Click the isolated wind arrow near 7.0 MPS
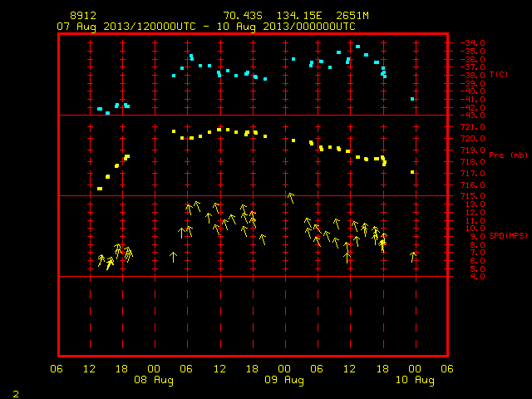532x399 pixels. (x=174, y=257)
